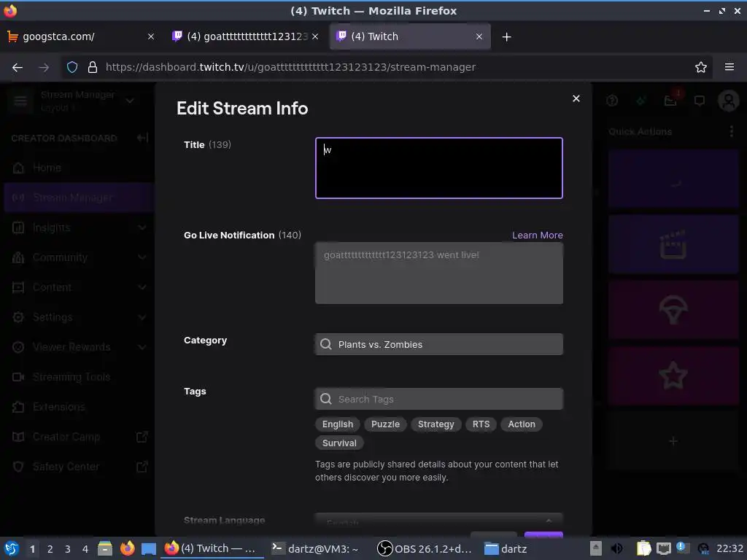Open the notifications inbox icon
747x560 pixels.
pos(670,101)
